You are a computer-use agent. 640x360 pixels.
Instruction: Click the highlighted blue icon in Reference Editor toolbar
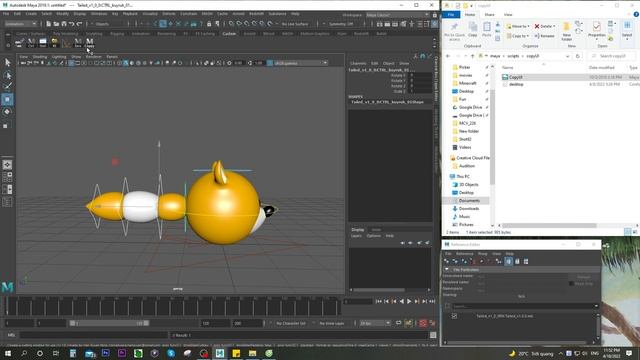click(x=509, y=261)
